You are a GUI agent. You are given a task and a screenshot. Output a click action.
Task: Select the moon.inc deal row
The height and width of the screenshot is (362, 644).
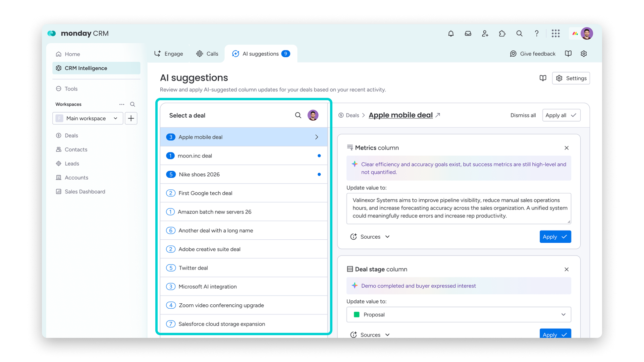(244, 156)
